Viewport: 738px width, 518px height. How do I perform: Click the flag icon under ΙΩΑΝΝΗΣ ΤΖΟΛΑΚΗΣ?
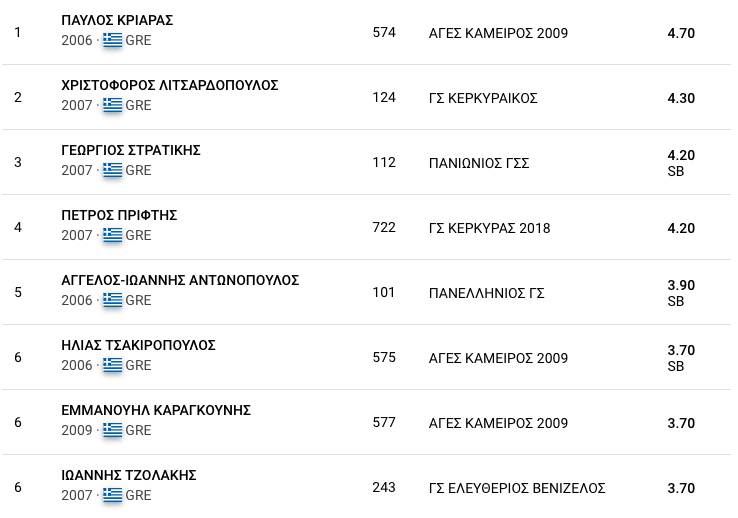[112, 495]
